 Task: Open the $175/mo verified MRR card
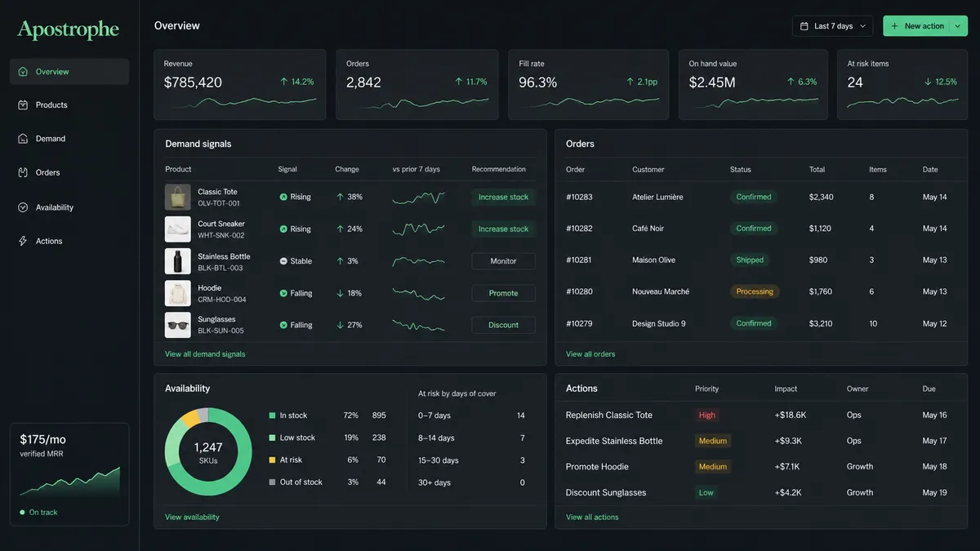pyautogui.click(x=69, y=474)
